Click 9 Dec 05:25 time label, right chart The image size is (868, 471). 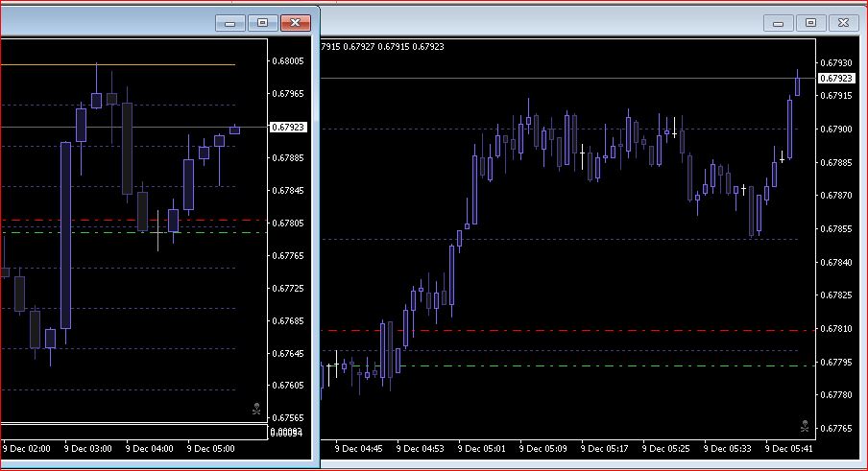pos(666,449)
